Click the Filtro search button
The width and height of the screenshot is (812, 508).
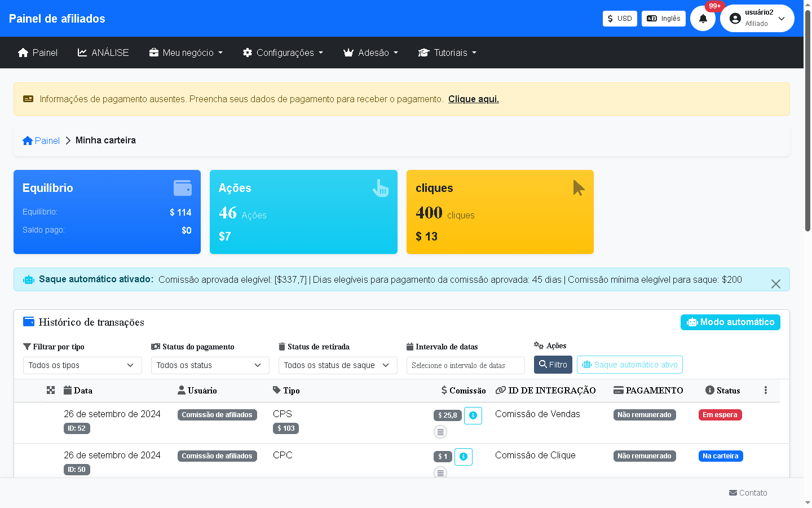point(553,365)
